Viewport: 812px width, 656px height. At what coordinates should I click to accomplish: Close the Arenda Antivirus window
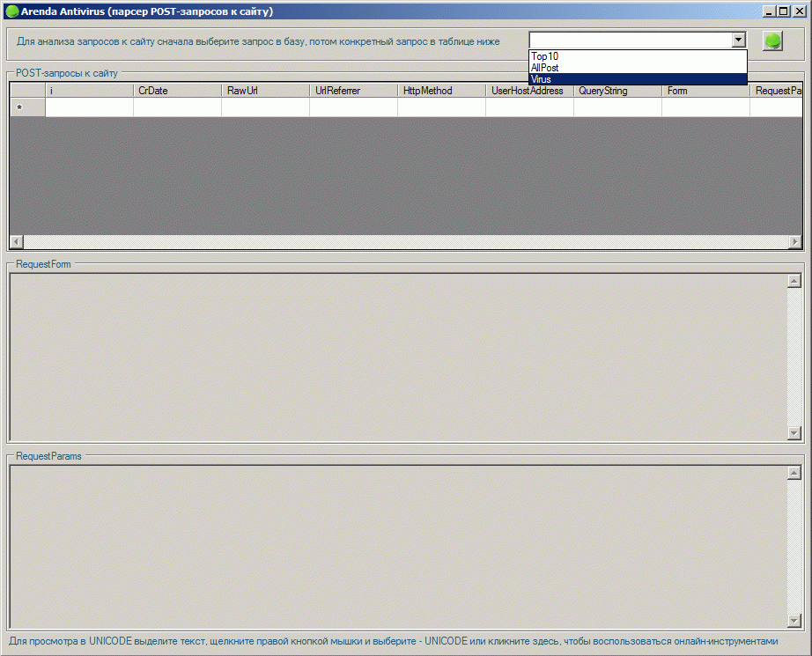click(x=799, y=11)
